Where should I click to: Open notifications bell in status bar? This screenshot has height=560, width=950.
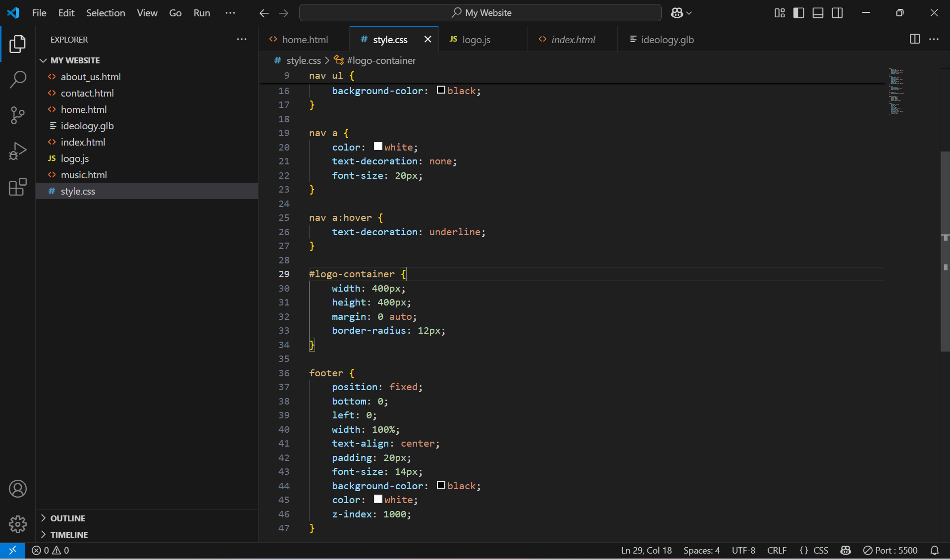click(934, 550)
